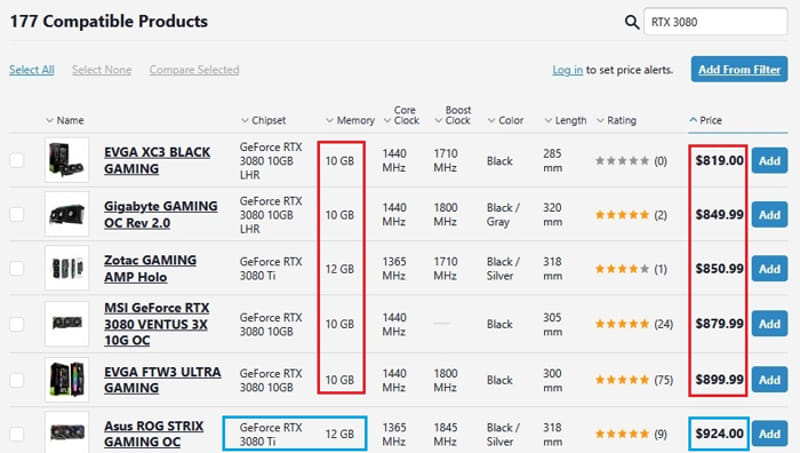Add the $850.99 Zotac card

[769, 269]
